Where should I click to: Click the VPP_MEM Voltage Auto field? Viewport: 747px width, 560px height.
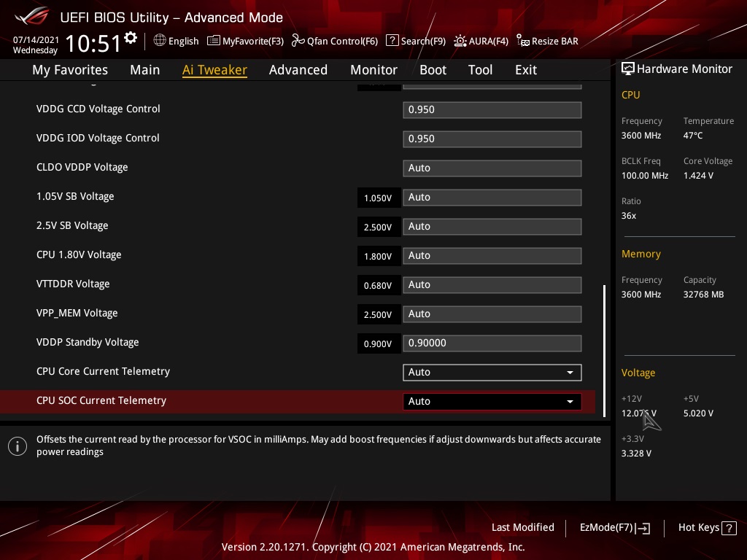(x=492, y=314)
